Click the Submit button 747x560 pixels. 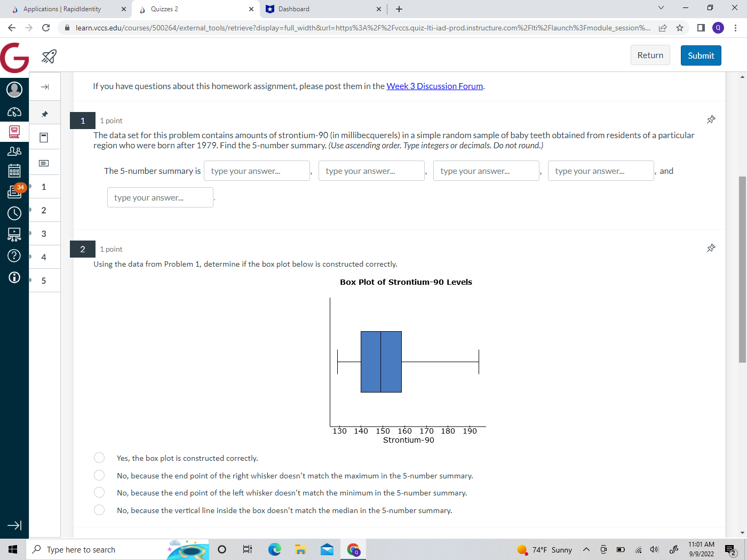701,55
